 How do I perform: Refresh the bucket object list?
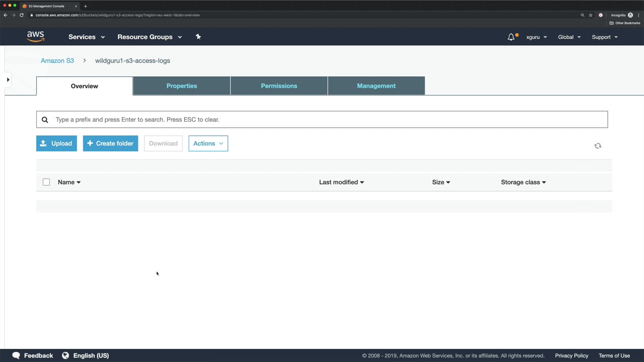[x=598, y=146]
